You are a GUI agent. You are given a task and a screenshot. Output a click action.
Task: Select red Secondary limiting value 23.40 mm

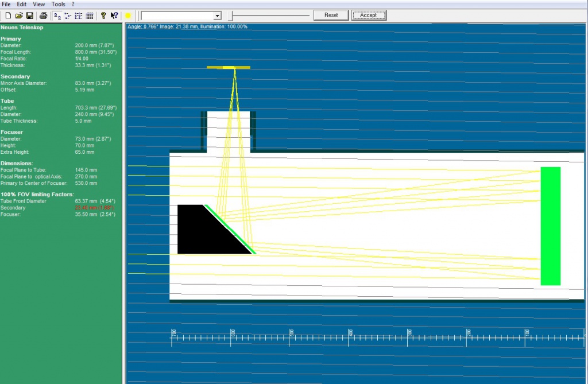[x=94, y=208]
